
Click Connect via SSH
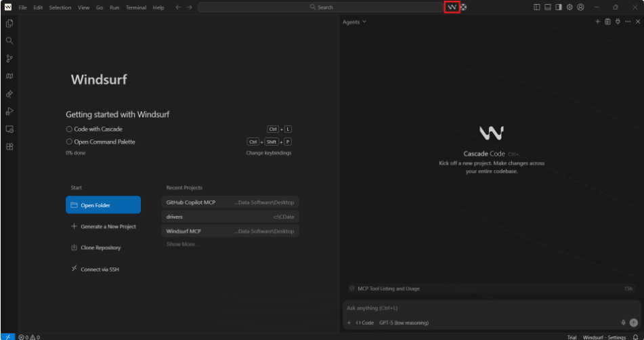(x=95, y=270)
